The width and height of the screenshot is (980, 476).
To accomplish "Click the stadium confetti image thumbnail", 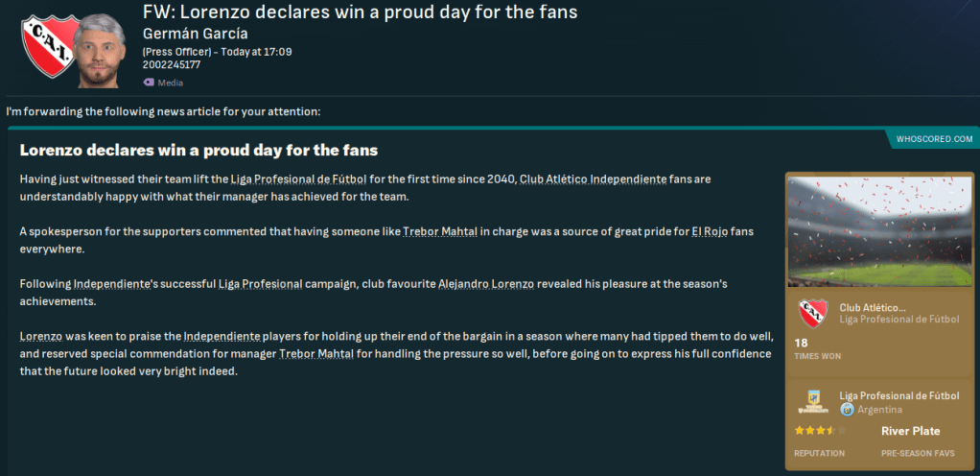I will pyautogui.click(x=879, y=231).
